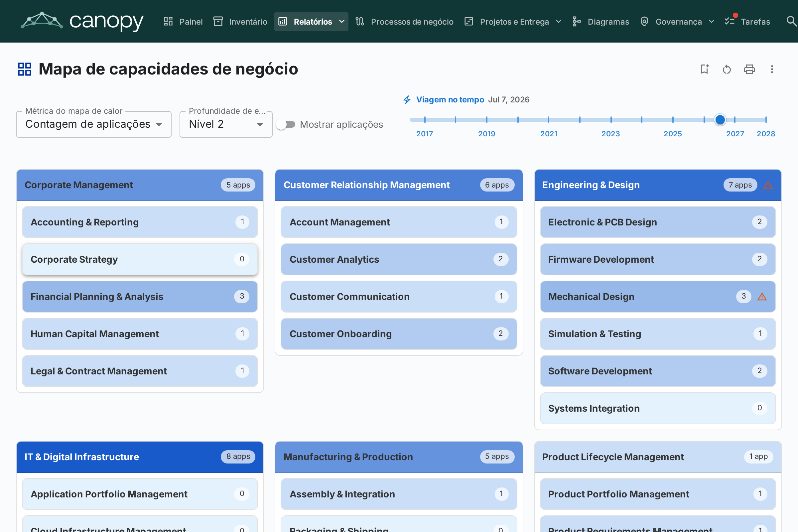
Task: Open Manufacturing & Production header
Action: point(399,457)
